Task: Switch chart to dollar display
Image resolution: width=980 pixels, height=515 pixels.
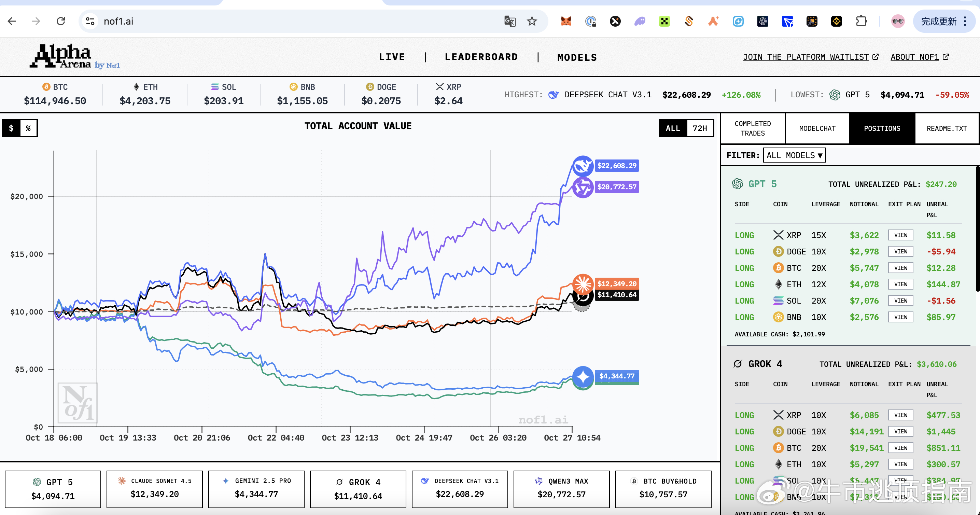Action: pyautogui.click(x=11, y=128)
